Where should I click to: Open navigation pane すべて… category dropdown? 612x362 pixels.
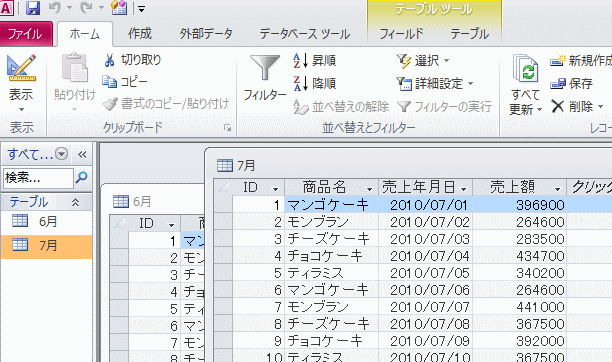click(x=61, y=154)
